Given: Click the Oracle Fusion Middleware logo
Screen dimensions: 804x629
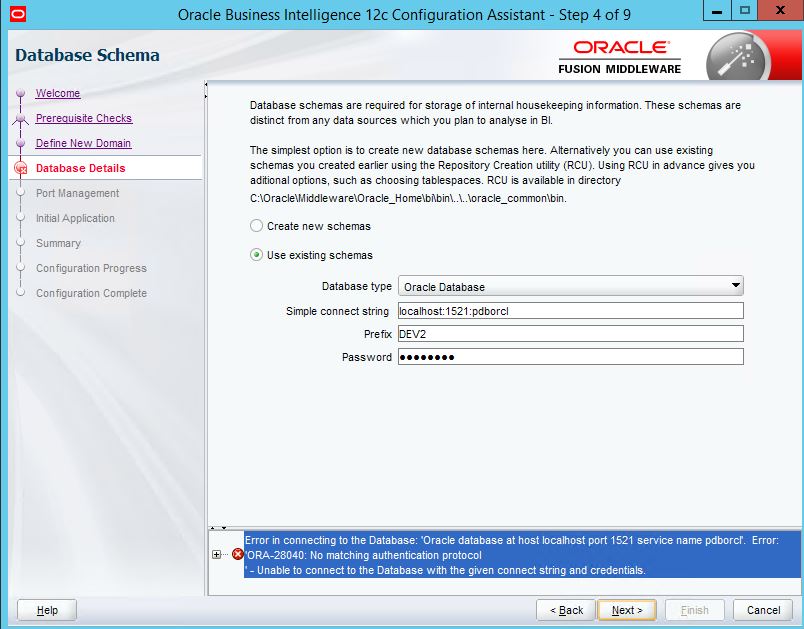Looking at the screenshot, I should [620, 57].
